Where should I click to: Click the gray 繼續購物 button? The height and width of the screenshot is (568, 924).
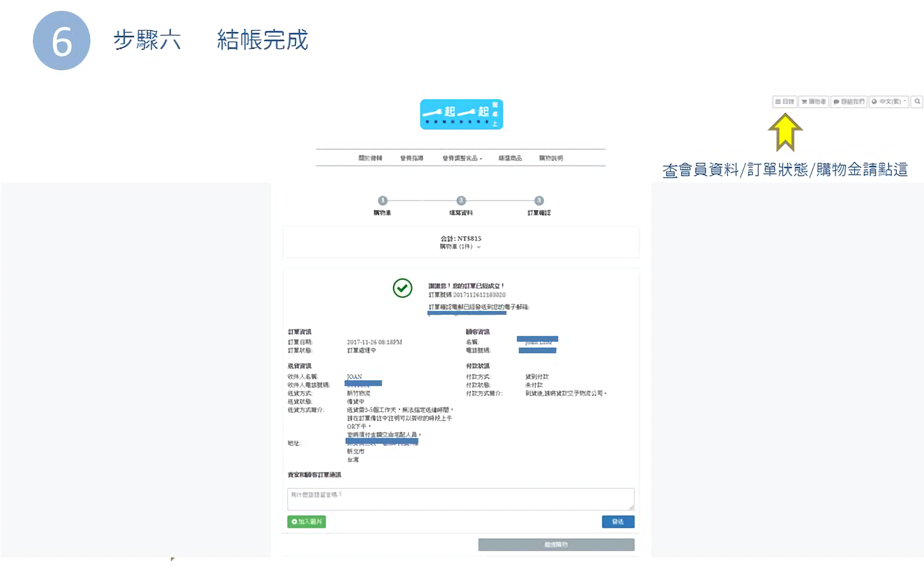(556, 545)
